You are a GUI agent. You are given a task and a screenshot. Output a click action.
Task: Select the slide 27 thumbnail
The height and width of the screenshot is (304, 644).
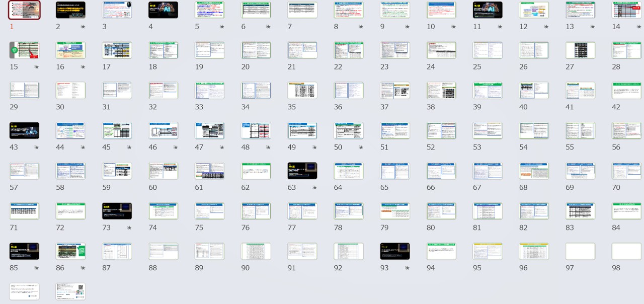pyautogui.click(x=580, y=50)
